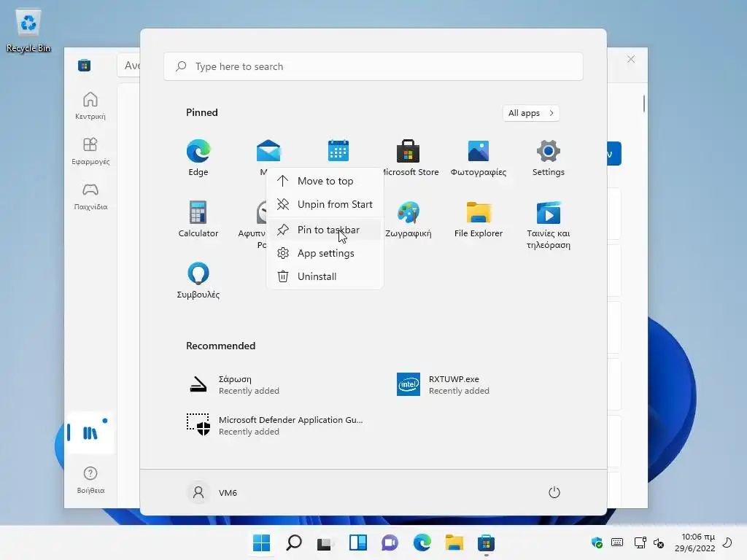
Task: Open taskbar Search icon
Action: pyautogui.click(x=294, y=542)
